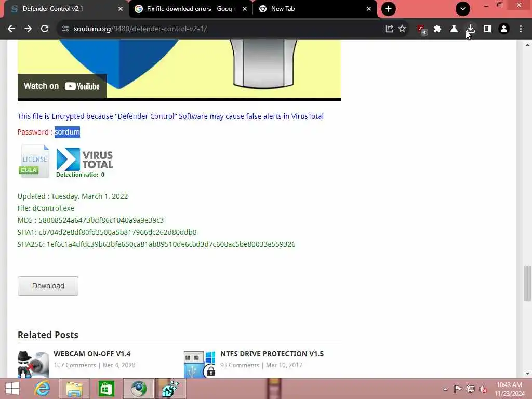
Task: Open tab search dropdown arrow
Action: pos(463,9)
